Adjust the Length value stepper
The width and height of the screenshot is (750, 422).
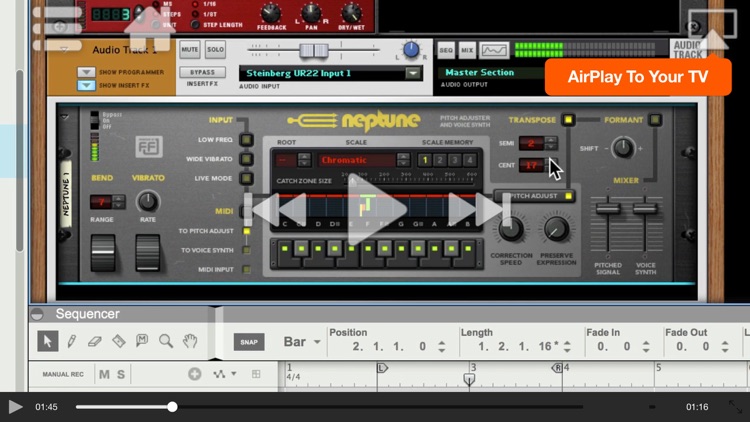tap(567, 346)
